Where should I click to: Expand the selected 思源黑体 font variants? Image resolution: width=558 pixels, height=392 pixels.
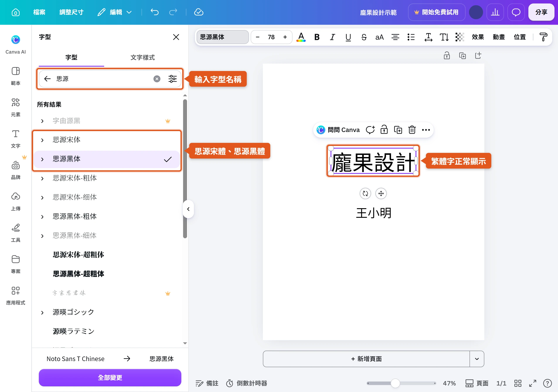pos(42,159)
